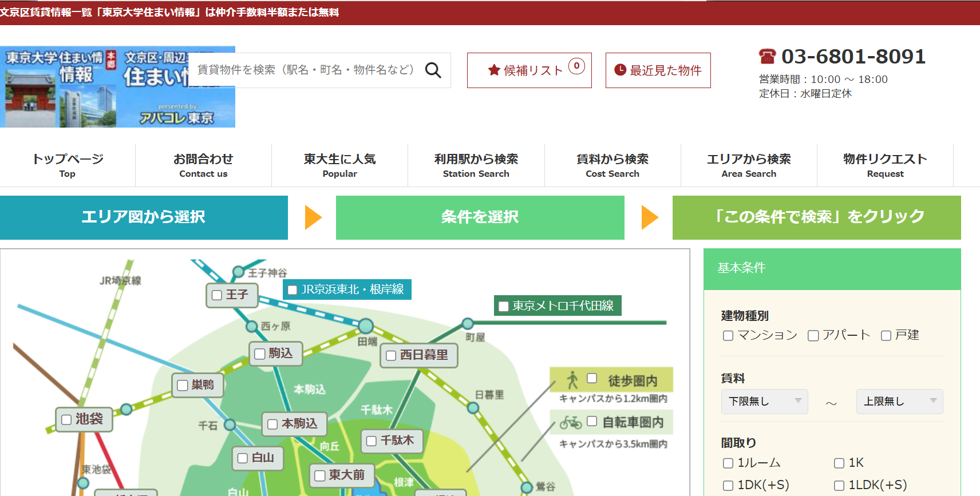Screen dimensions: 980x496
Task: Click the 千石 station label
Action: (x=208, y=426)
